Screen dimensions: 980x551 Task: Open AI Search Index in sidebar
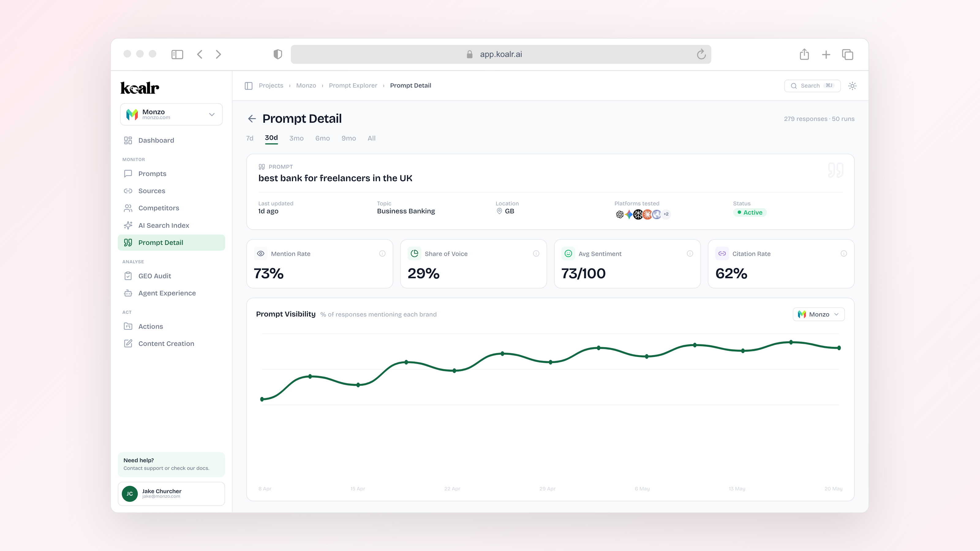(171, 226)
